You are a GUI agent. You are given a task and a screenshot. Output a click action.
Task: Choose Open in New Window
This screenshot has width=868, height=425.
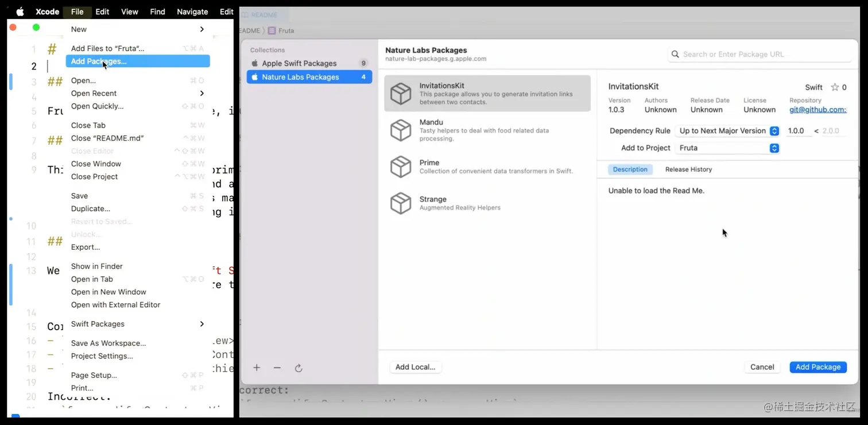(138, 292)
